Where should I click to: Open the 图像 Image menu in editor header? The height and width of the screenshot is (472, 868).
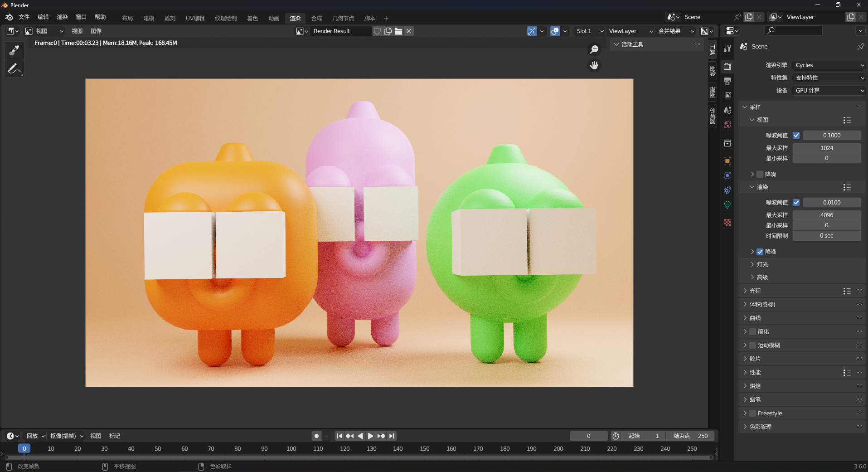96,31
